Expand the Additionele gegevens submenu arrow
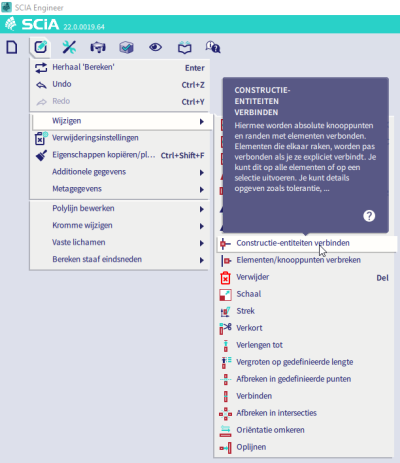Screen dimensions: 400x463 (x=202, y=173)
